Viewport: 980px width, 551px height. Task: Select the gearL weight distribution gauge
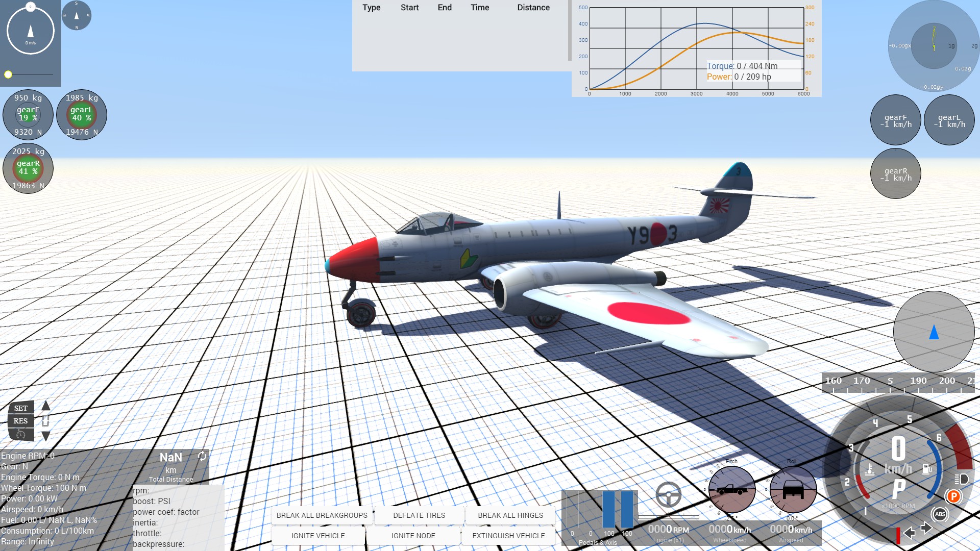82,115
